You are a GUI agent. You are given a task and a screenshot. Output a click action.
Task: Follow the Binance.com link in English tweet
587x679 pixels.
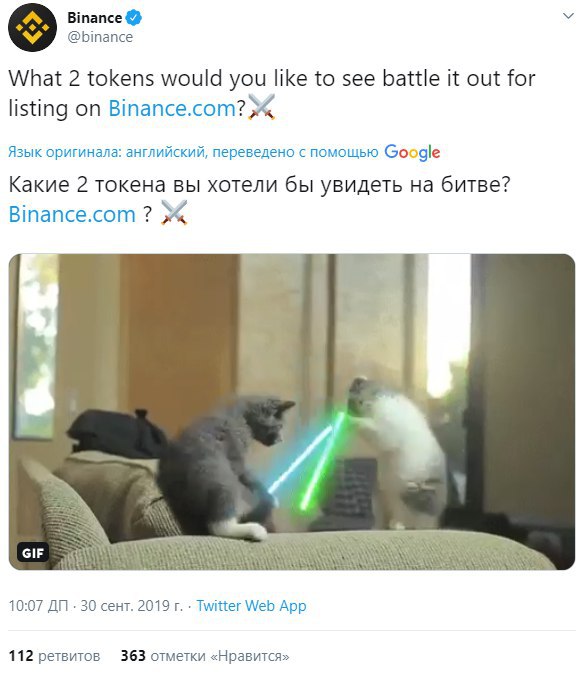coord(172,108)
